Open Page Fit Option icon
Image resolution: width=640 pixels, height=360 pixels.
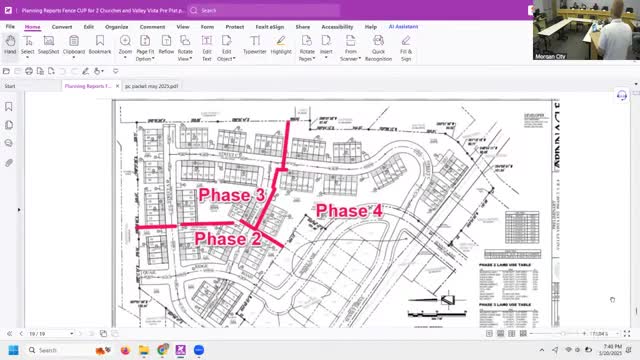click(x=145, y=41)
